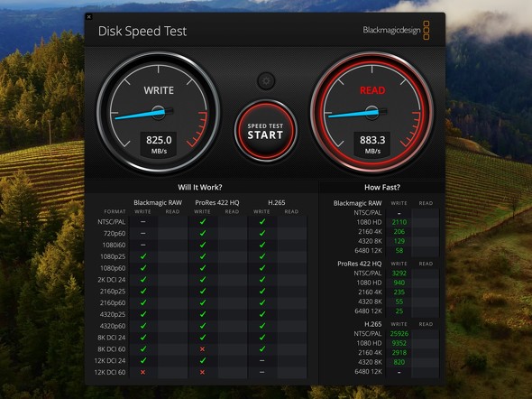This screenshot has height=399, width=532.
Task: Click the ProRes 422 HQ column header in Will It Work
Action: coord(217,203)
